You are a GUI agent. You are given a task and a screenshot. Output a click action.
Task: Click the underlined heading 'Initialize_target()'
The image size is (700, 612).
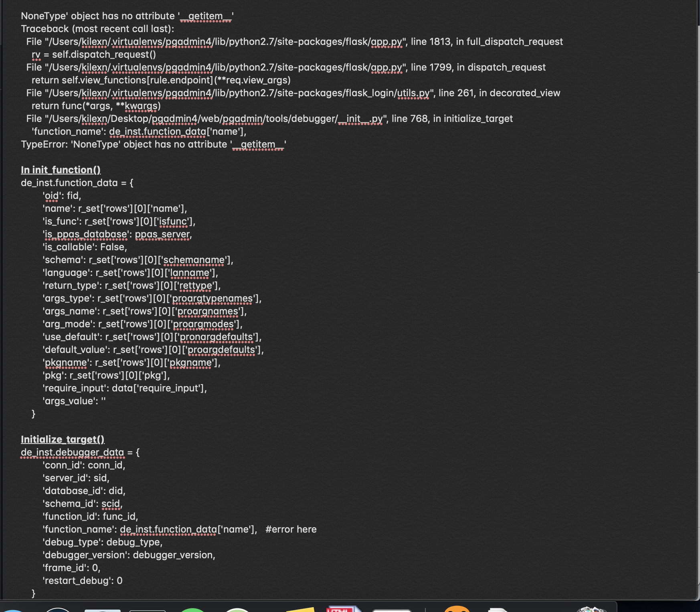click(63, 440)
